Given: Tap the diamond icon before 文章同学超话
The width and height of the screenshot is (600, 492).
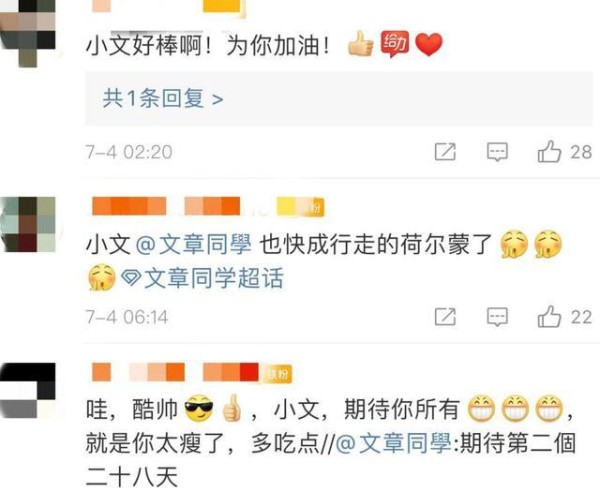Looking at the screenshot, I should tap(131, 278).
